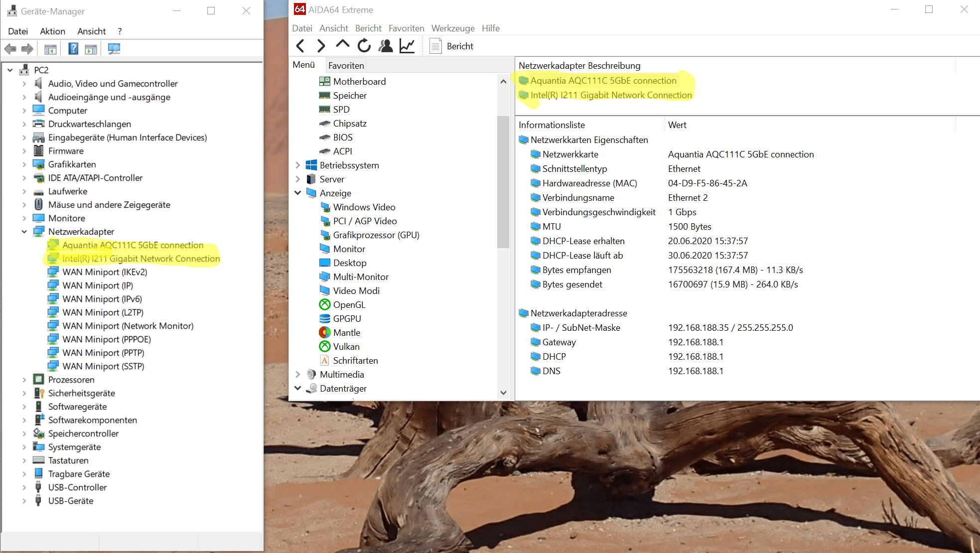980x553 pixels.
Task: Select Intel I211 adapter in AIDA64 list
Action: point(611,95)
